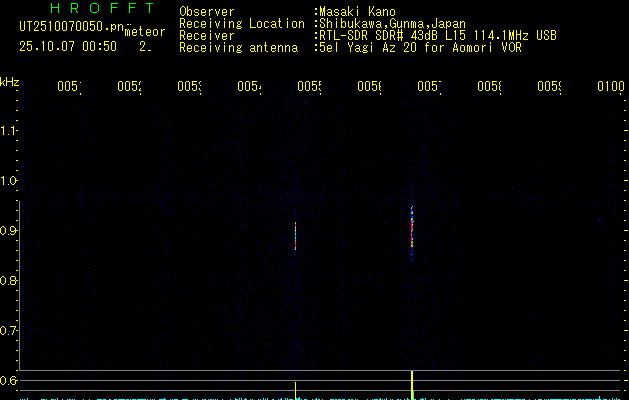The width and height of the screenshot is (629, 400).
Task: Click the 'Observer' field label
Action: point(207,11)
